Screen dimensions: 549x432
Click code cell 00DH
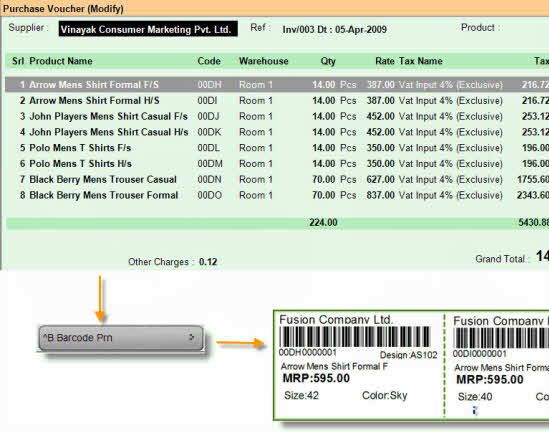(209, 85)
